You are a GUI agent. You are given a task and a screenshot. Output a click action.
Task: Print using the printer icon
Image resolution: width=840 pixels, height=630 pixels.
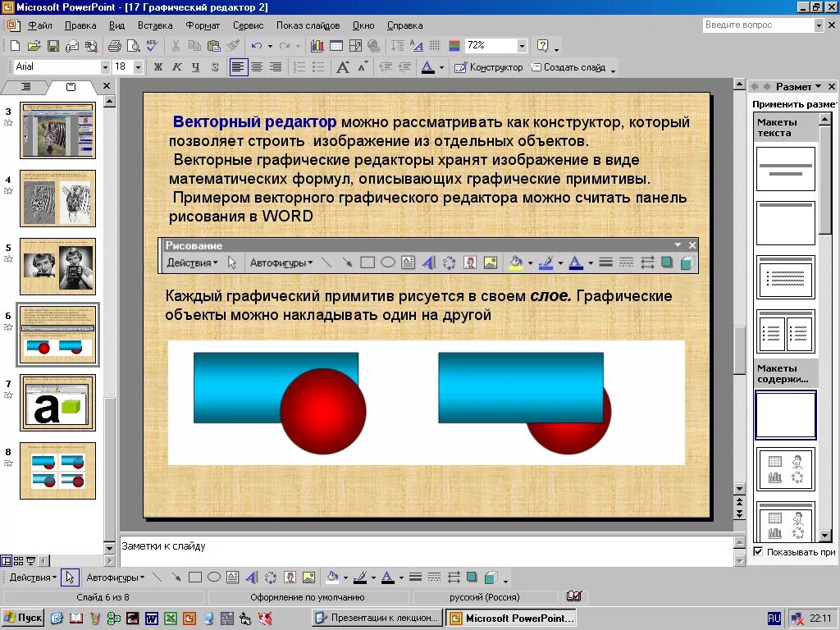114,46
